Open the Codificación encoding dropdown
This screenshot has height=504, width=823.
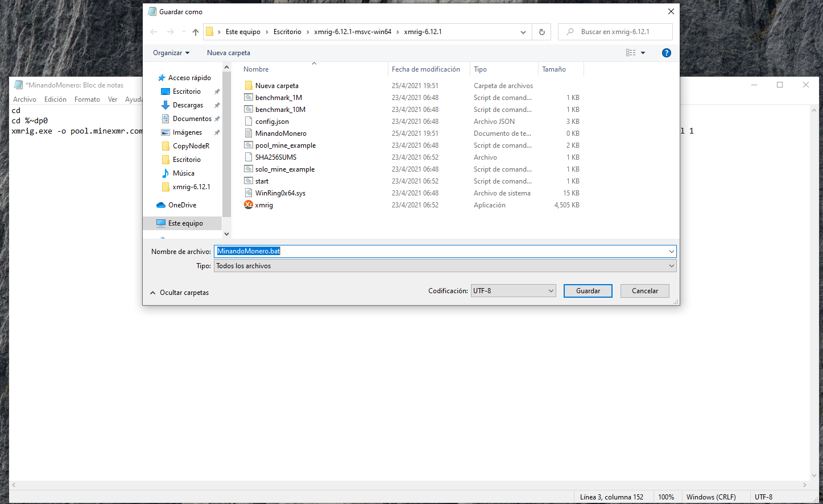[x=513, y=291]
